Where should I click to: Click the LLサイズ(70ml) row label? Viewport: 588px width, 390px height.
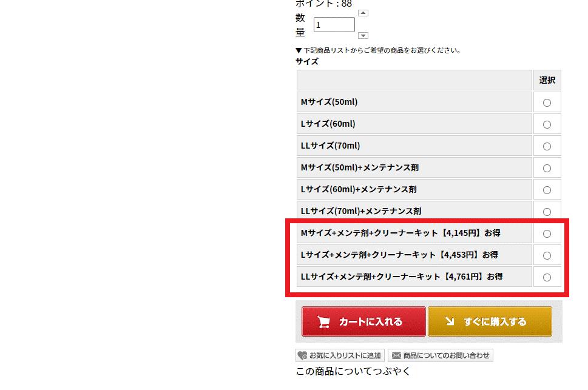coord(330,146)
